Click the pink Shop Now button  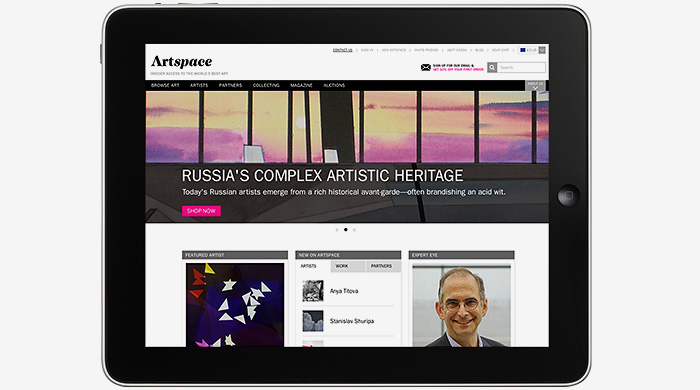[201, 211]
